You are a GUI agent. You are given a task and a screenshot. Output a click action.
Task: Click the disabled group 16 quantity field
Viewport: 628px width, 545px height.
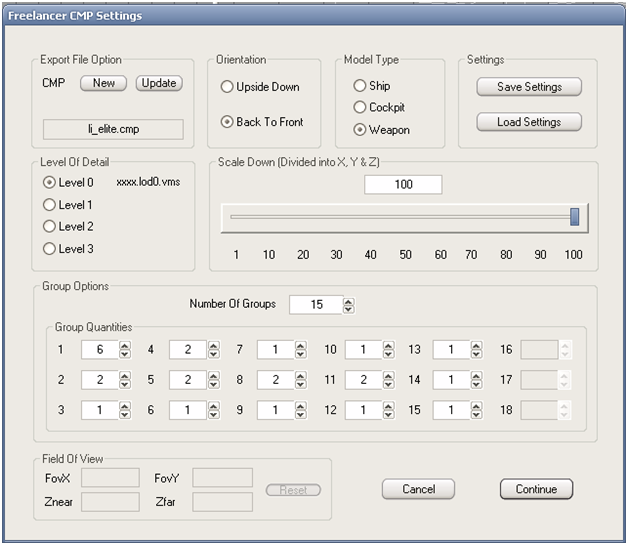pyautogui.click(x=539, y=350)
